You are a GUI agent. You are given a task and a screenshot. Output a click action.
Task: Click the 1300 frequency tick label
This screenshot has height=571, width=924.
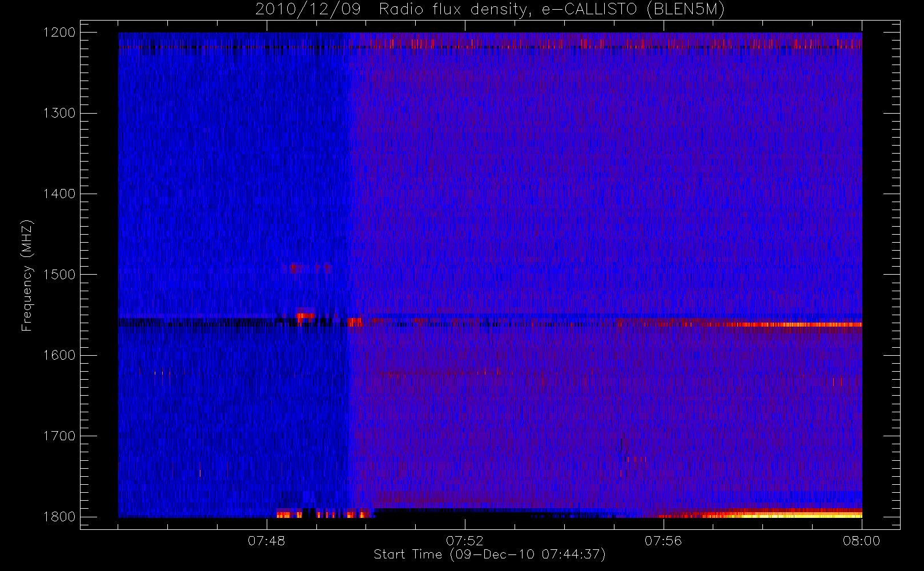tap(59, 113)
